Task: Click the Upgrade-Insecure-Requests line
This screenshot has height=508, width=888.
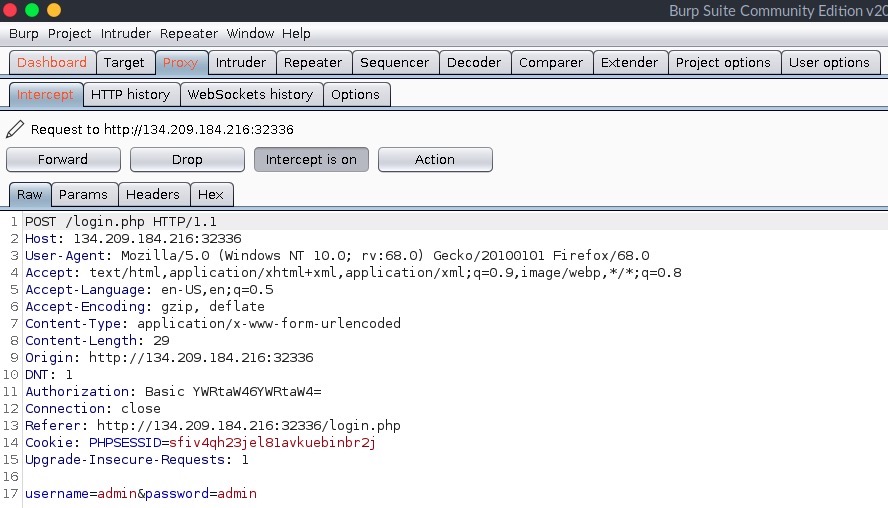Action: [x=137, y=459]
